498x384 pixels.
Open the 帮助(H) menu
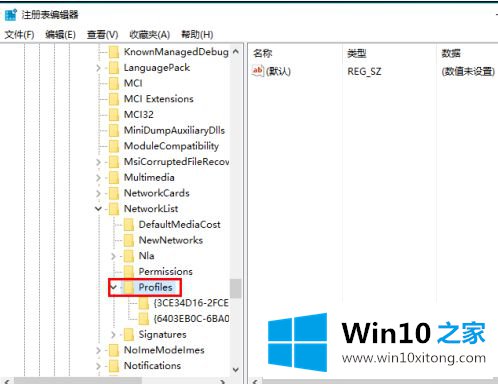pos(197,35)
